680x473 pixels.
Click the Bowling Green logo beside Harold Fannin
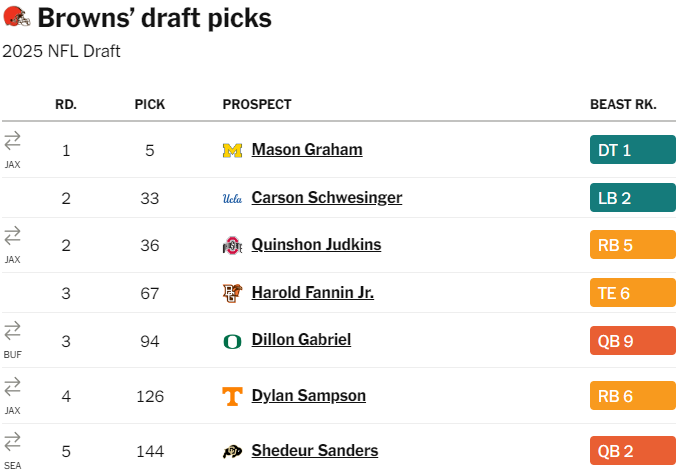click(232, 293)
